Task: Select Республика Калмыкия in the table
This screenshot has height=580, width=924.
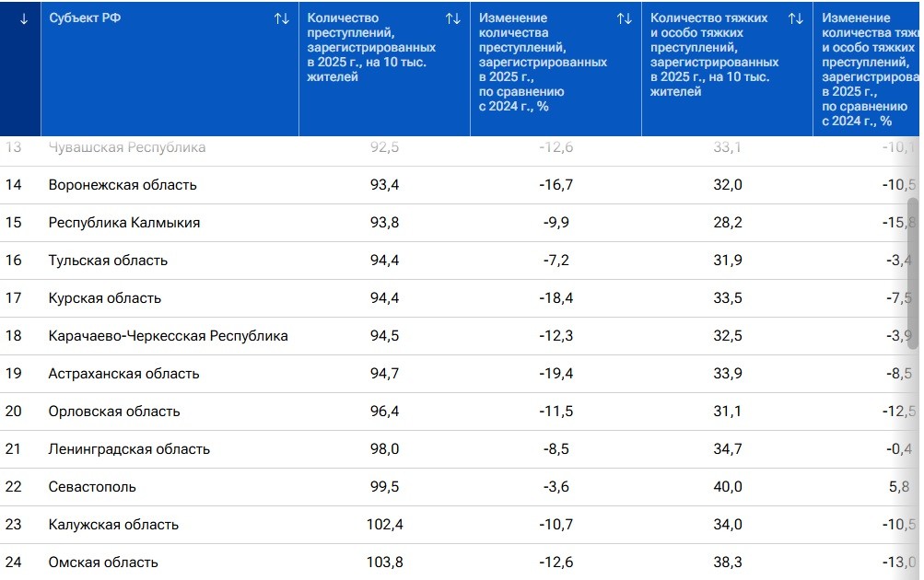Action: [x=124, y=223]
